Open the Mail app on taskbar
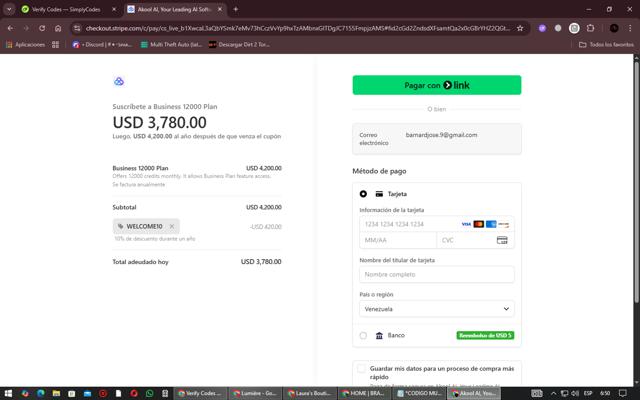This screenshot has width=640, height=400. point(87,393)
